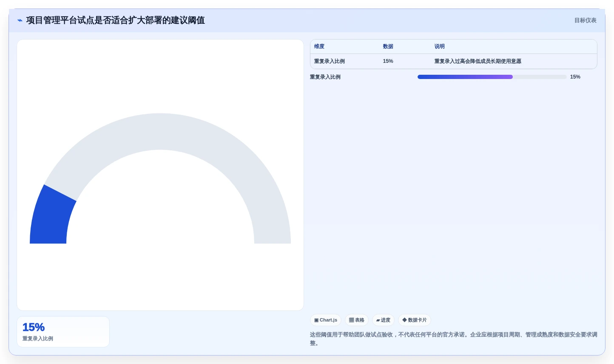Click the lightning icon beside the title
The height and width of the screenshot is (364, 614).
pos(20,20)
